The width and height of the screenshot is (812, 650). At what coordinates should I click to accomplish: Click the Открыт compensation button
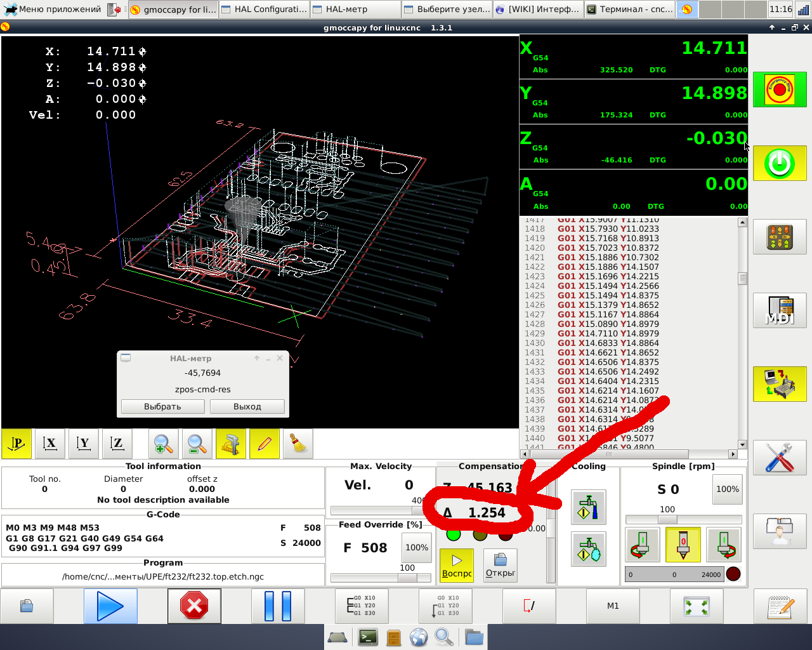[x=501, y=565]
